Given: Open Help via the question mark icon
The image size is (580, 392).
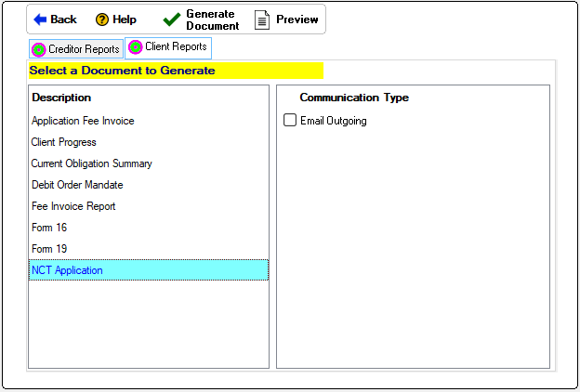Looking at the screenshot, I should pos(102,20).
